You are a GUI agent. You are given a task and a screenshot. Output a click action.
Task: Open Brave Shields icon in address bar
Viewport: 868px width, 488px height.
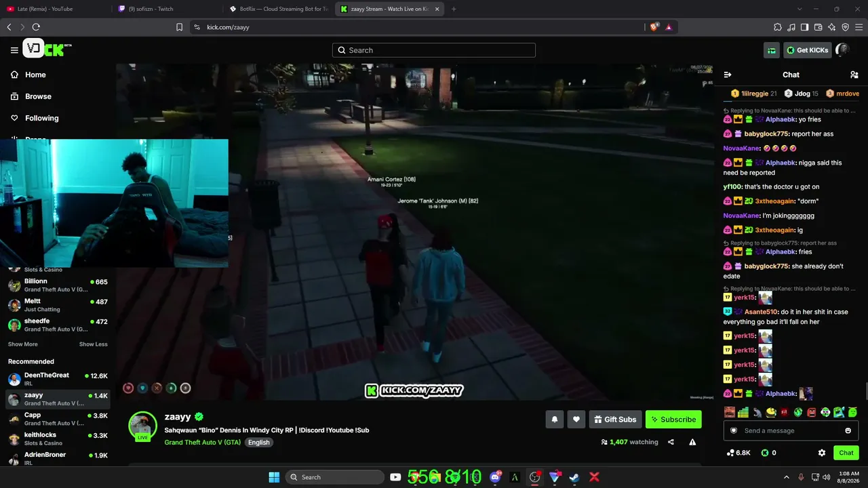[654, 27]
